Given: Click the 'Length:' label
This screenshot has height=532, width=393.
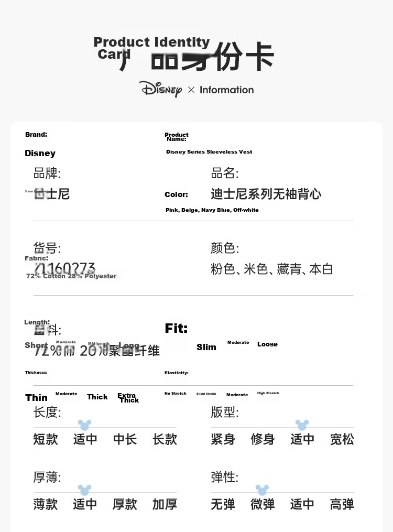Looking at the screenshot, I should 37,322.
